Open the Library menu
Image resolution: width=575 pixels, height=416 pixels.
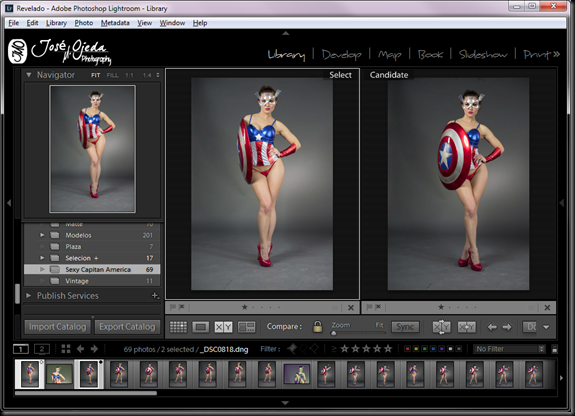pos(56,23)
